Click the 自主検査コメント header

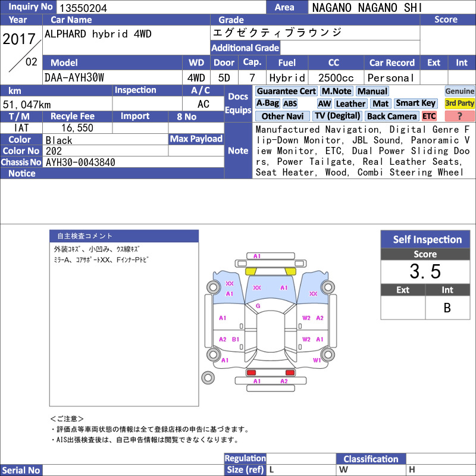[x=124, y=236]
